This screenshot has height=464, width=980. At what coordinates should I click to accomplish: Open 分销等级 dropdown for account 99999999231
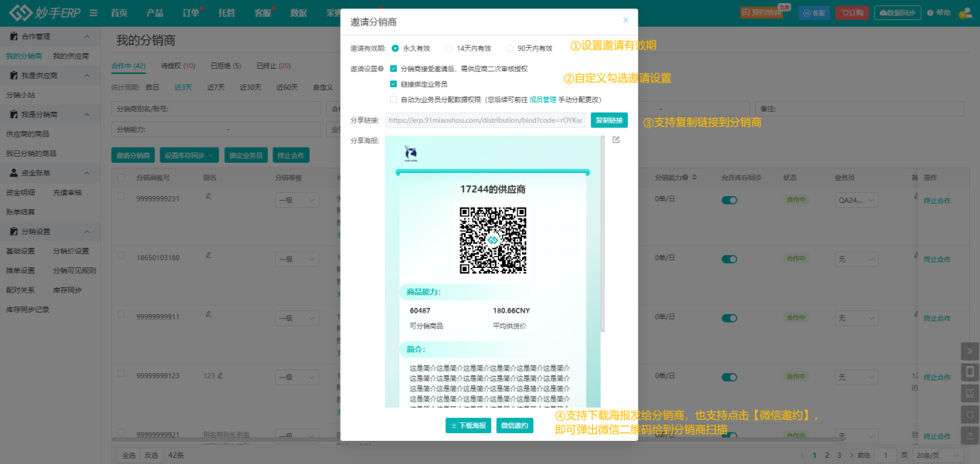click(297, 201)
